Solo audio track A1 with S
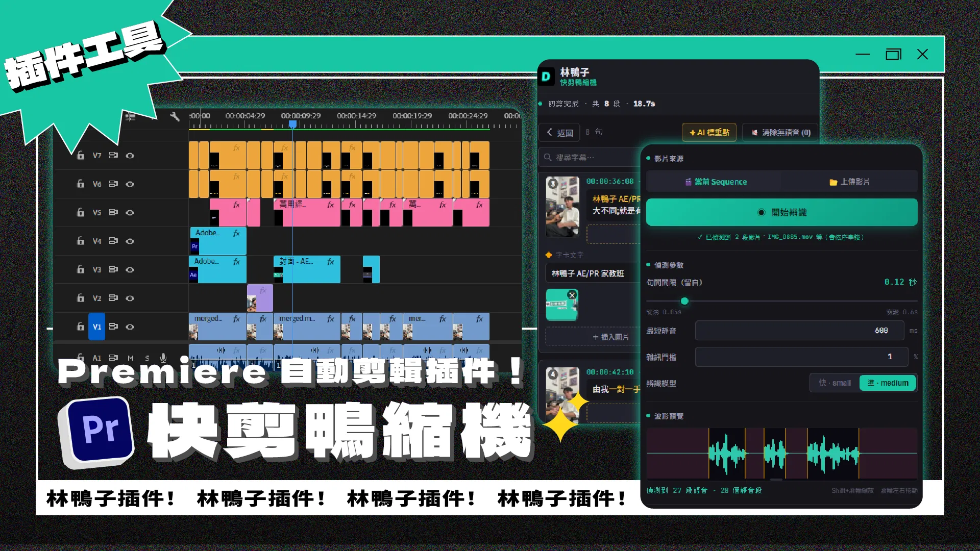980x551 pixels. click(148, 358)
